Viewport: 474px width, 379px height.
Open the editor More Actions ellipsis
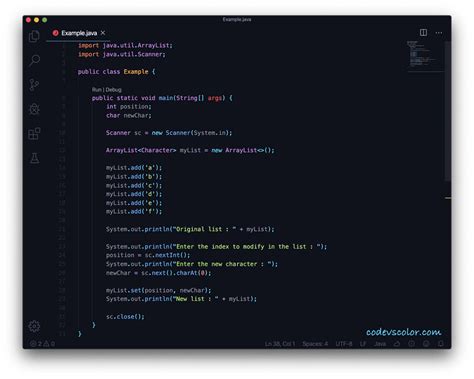439,33
